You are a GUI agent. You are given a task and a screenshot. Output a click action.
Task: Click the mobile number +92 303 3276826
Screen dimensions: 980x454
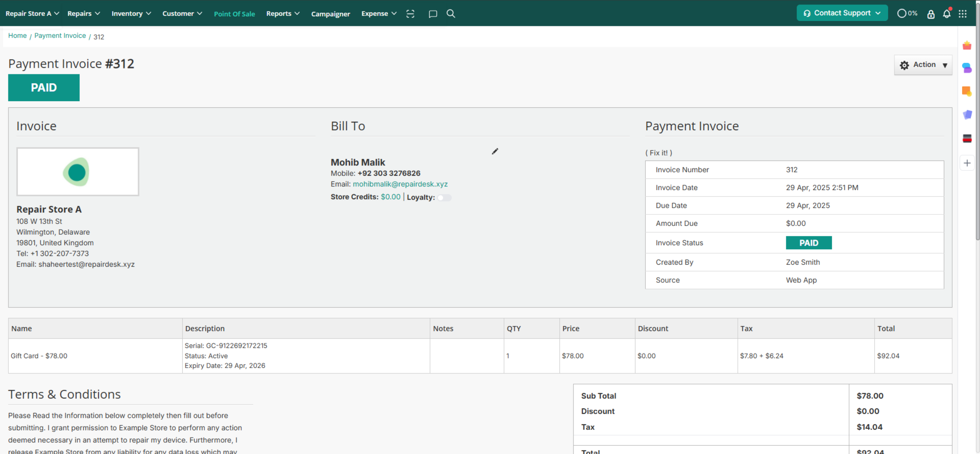tap(389, 173)
